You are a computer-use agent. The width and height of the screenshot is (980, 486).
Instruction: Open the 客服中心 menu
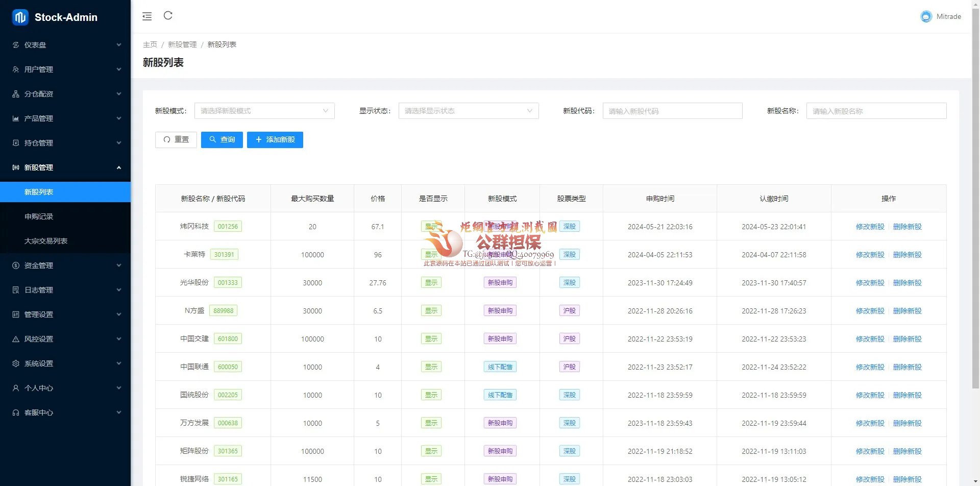click(65, 412)
